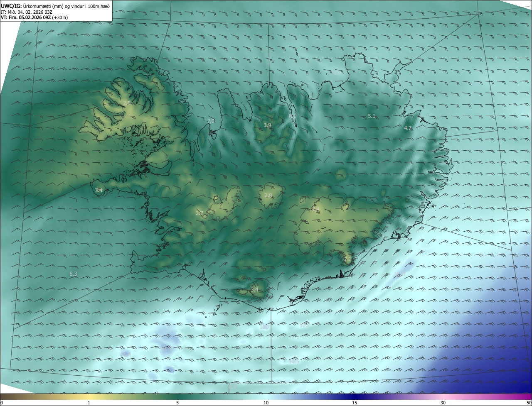Click the title 'UWC/IG: Úrkomumætti (mm) og vindur'
The image size is (532, 406).
pos(55,5)
